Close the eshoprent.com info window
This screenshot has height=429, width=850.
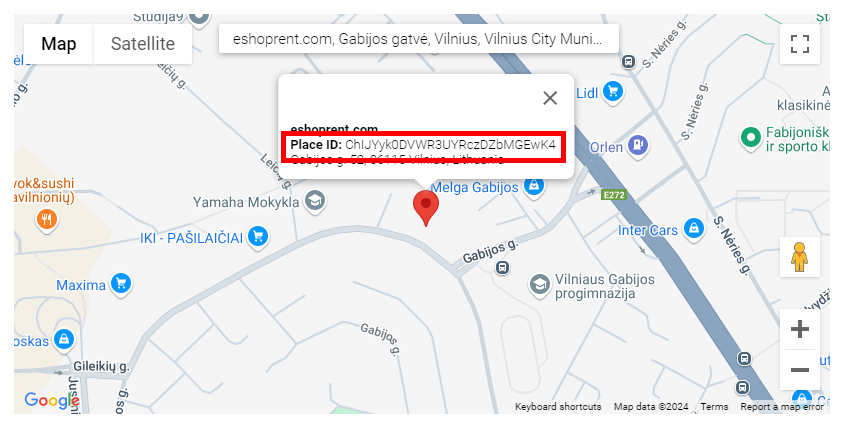point(550,98)
